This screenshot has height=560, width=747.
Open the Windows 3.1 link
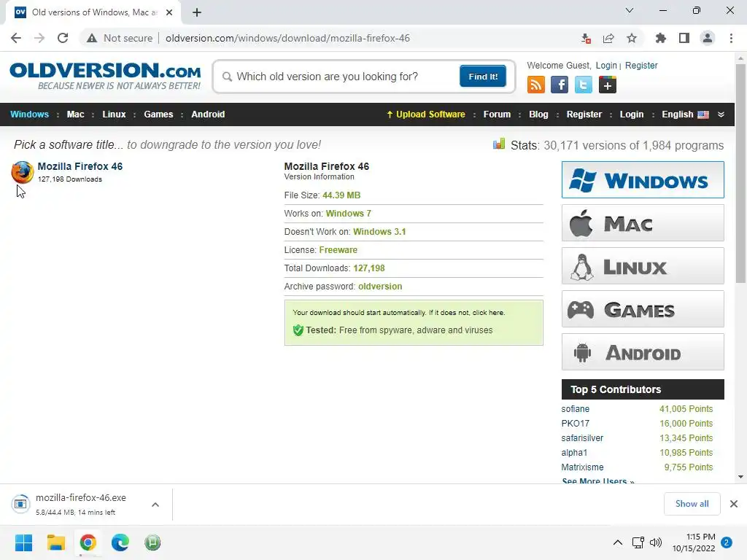point(379,232)
